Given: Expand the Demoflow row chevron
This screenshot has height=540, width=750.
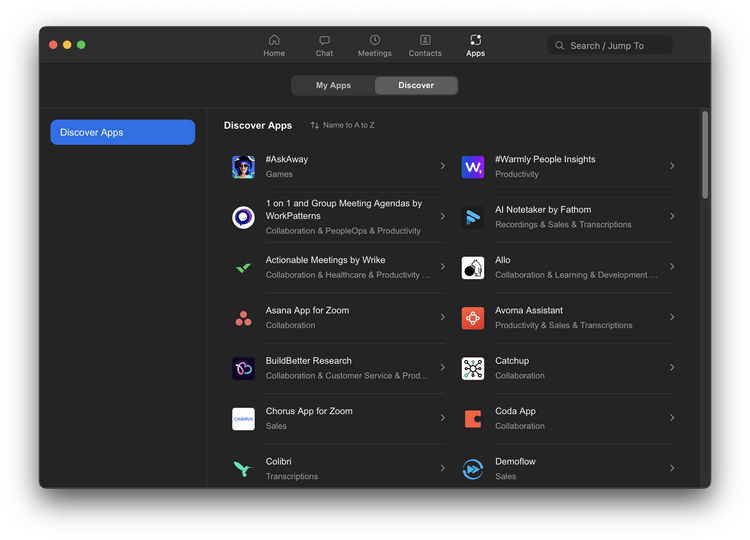Looking at the screenshot, I should 672,468.
